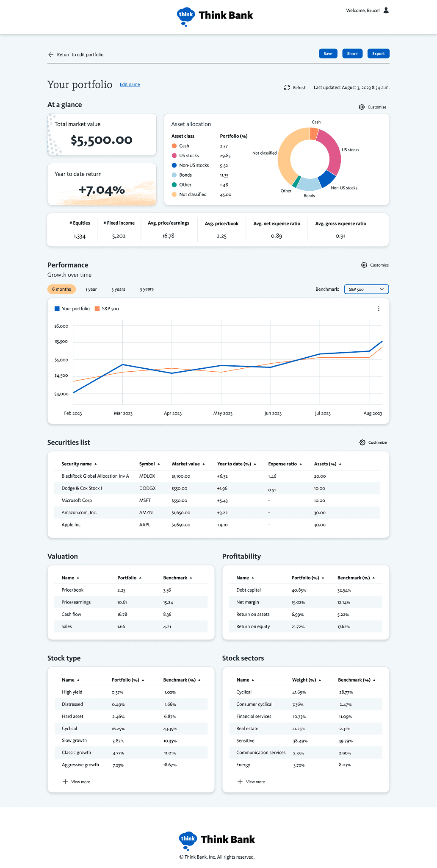Sort securities by Assets (%) arrow
This screenshot has width=437, height=868.
(x=340, y=464)
